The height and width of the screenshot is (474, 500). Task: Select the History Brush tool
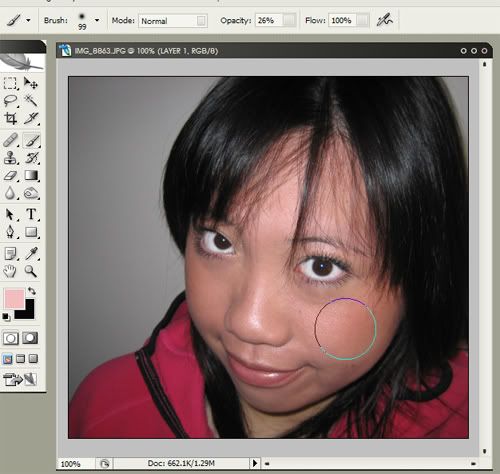tap(31, 158)
